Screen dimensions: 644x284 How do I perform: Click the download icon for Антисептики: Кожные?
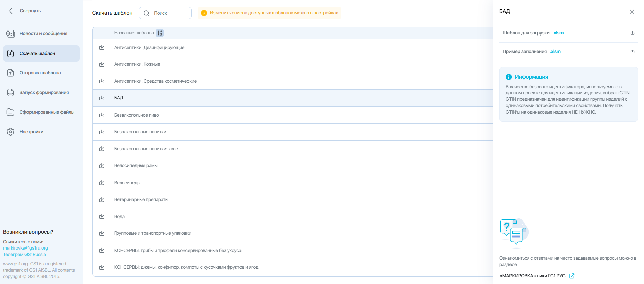[102, 64]
